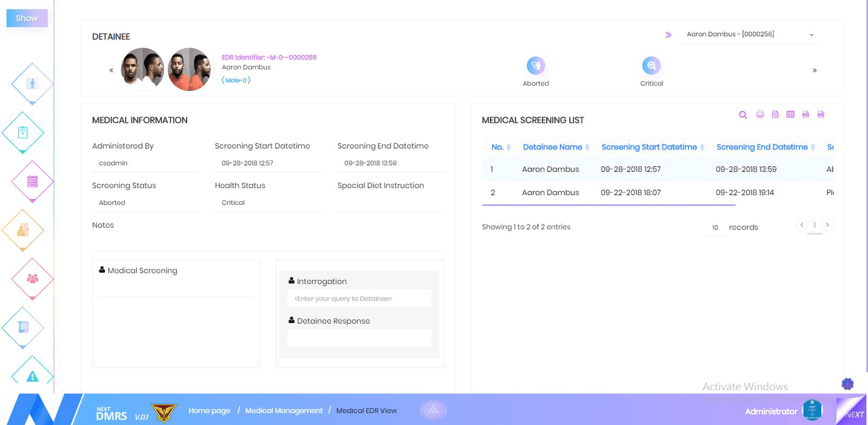Click the print icon above screening list
The image size is (868, 425).
759,115
